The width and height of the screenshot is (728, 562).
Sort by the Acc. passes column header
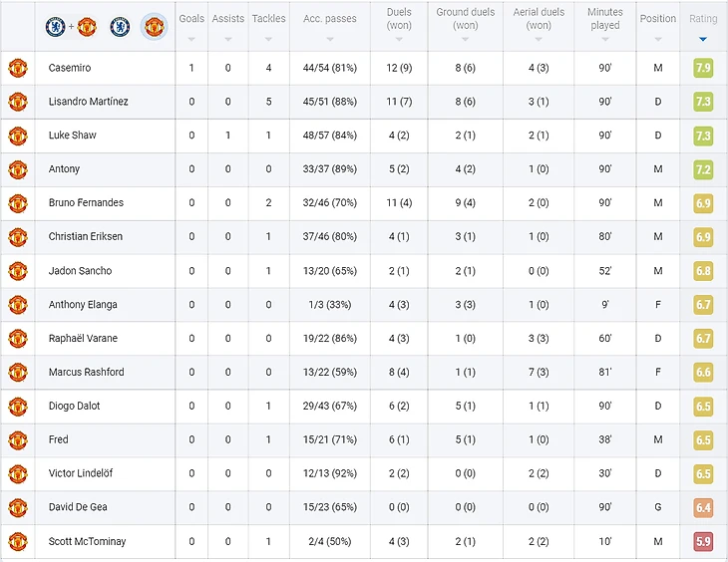(329, 26)
